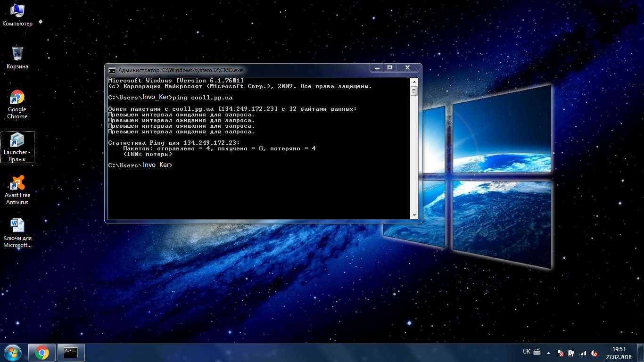
Task: Maximize the CMD window
Action: pos(390,68)
